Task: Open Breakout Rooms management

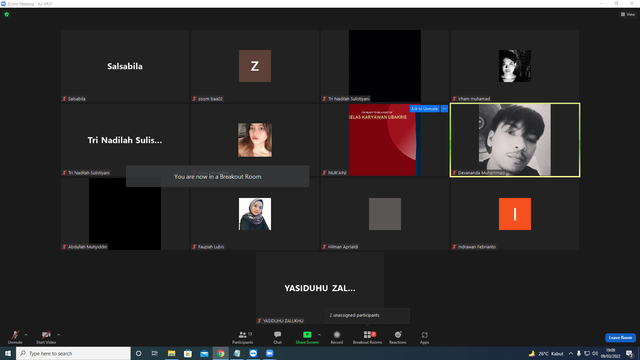Action: click(367, 337)
